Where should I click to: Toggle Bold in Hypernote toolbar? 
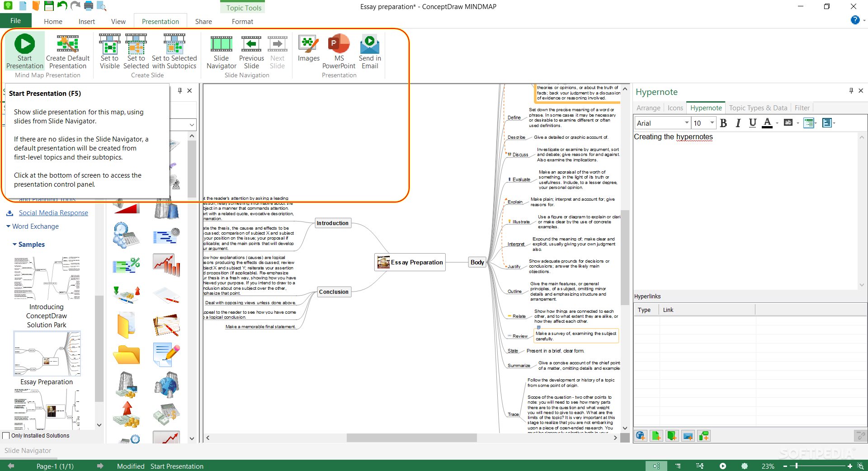723,123
